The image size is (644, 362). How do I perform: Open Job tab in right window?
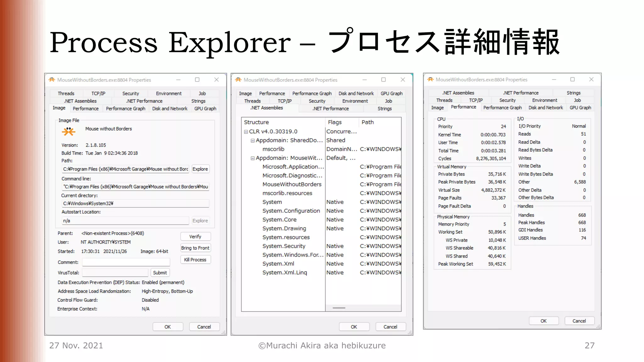pyautogui.click(x=577, y=100)
